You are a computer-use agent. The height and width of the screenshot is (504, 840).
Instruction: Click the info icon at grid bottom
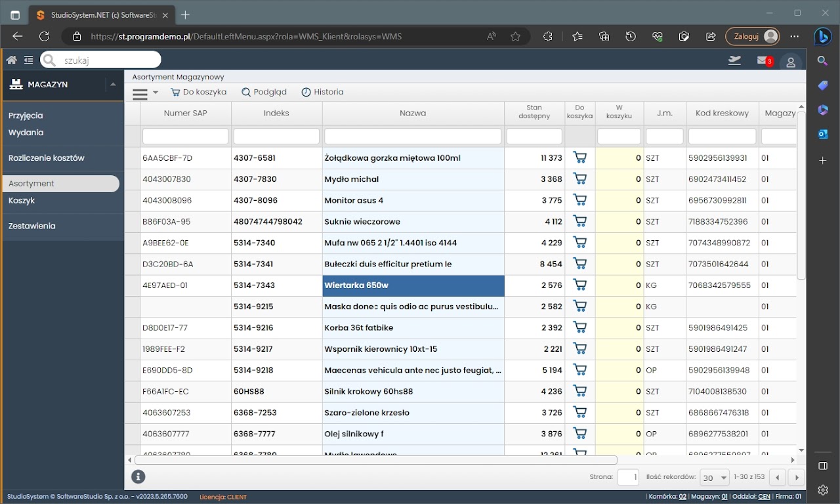click(138, 477)
